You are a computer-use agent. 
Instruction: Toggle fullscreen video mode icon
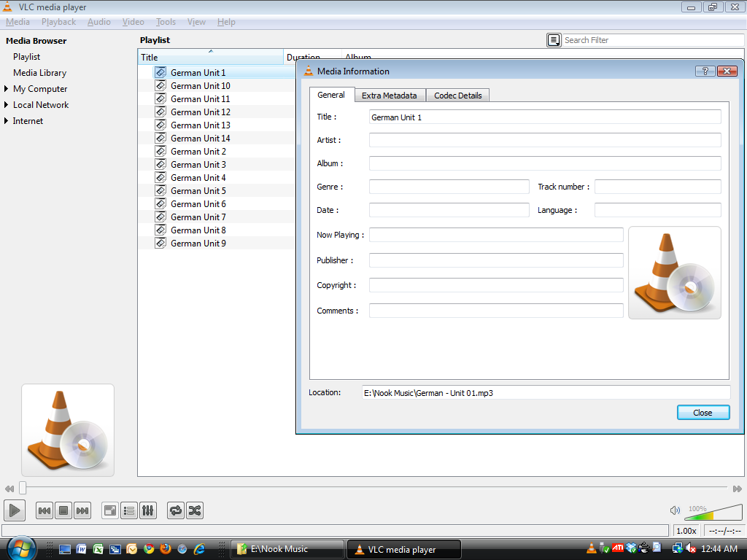pos(110,510)
